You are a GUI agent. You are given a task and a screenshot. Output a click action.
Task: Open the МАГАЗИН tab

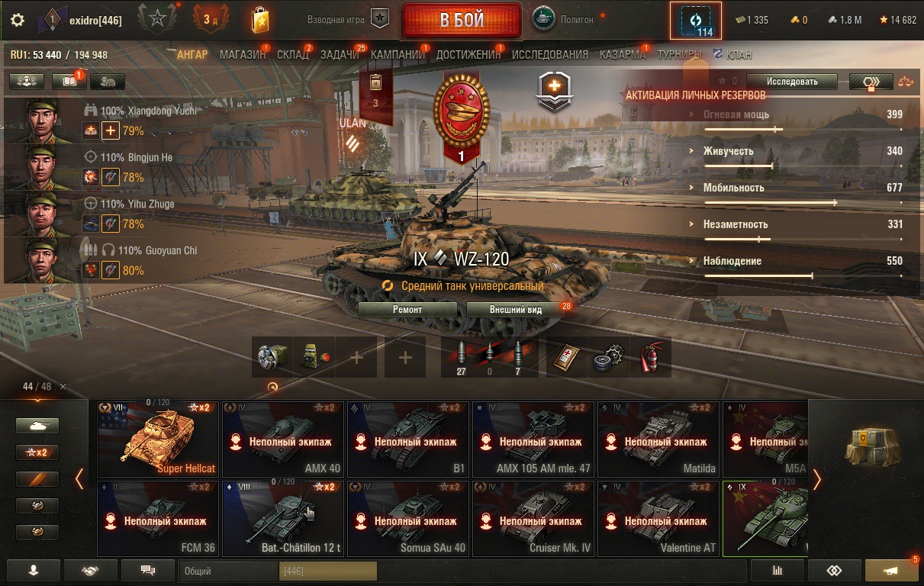(243, 55)
